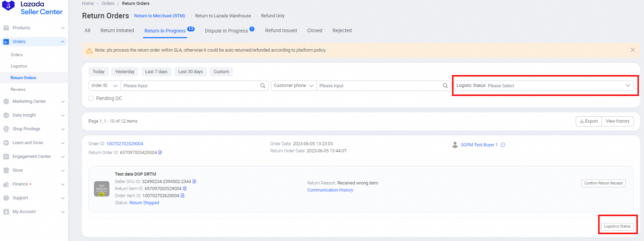This screenshot has width=644, height=241.
Task: Click the buyer avatar icon
Action: click(x=455, y=145)
